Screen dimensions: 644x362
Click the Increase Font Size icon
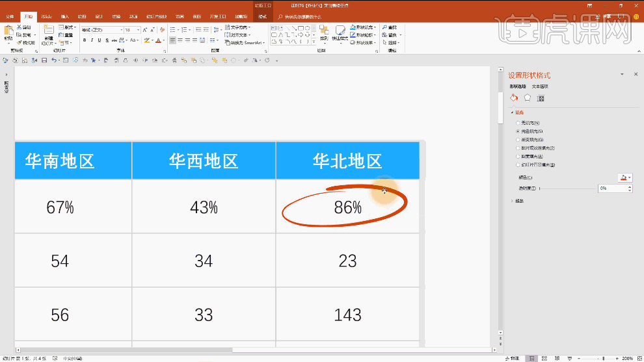coord(145,30)
